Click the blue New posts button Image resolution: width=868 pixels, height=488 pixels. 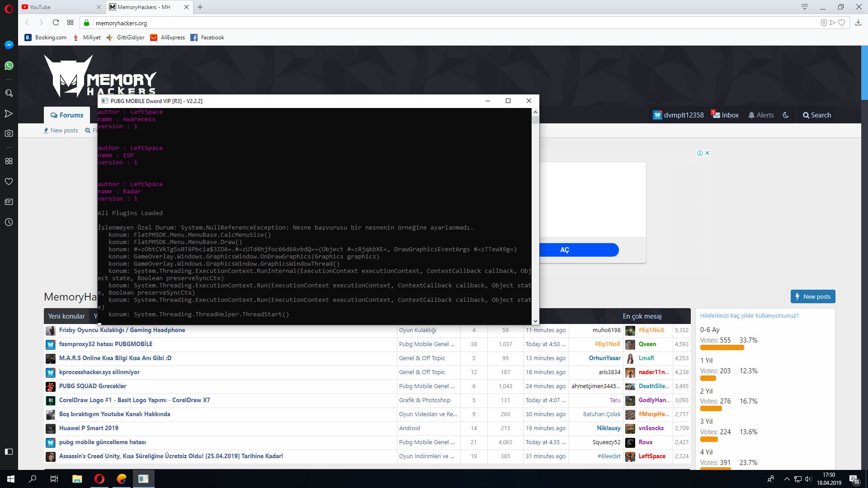click(813, 296)
